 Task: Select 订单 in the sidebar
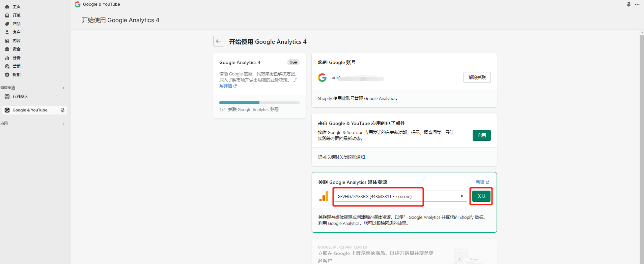pos(17,15)
